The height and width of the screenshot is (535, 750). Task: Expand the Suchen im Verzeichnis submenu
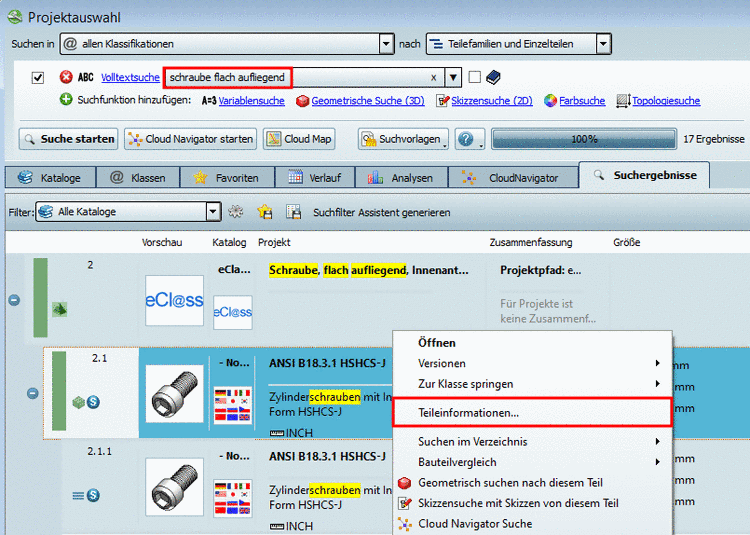(x=532, y=442)
